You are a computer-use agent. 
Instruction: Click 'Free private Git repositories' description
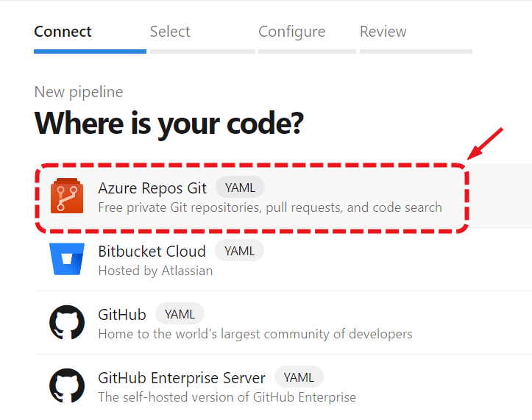(x=270, y=207)
